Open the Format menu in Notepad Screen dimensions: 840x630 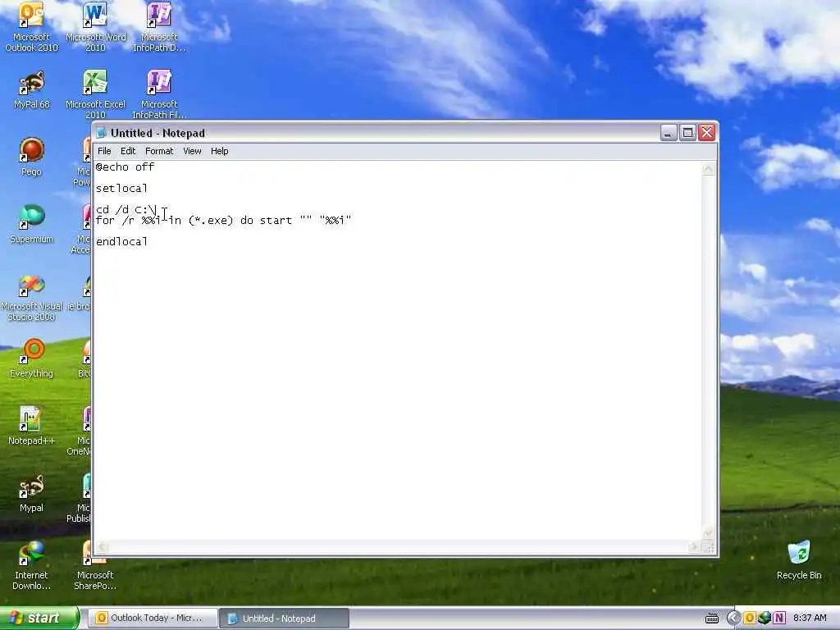159,151
